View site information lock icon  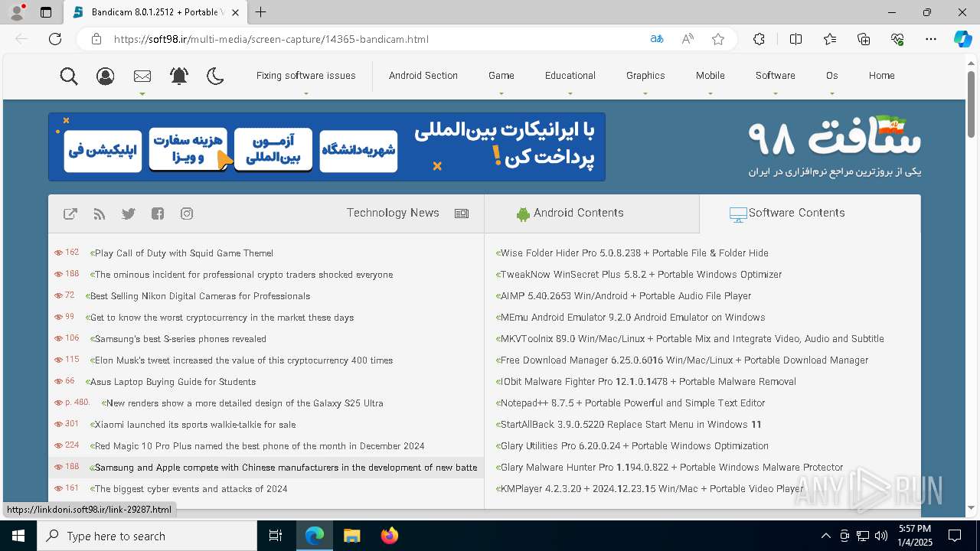point(96,39)
